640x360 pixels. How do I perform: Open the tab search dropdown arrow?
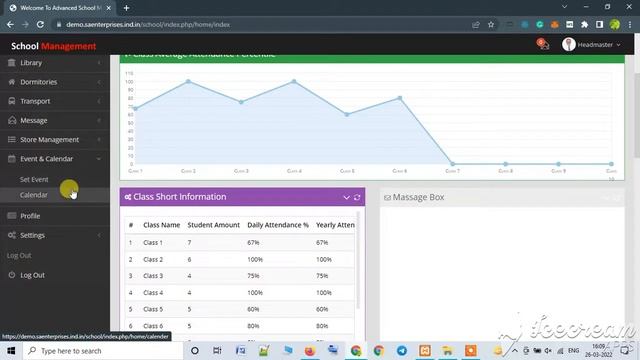(x=564, y=7)
